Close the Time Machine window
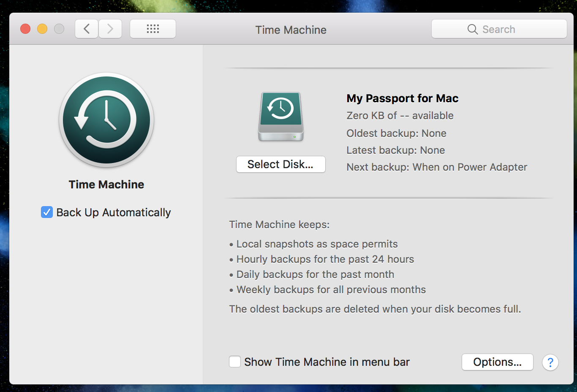577x392 pixels. tap(25, 29)
